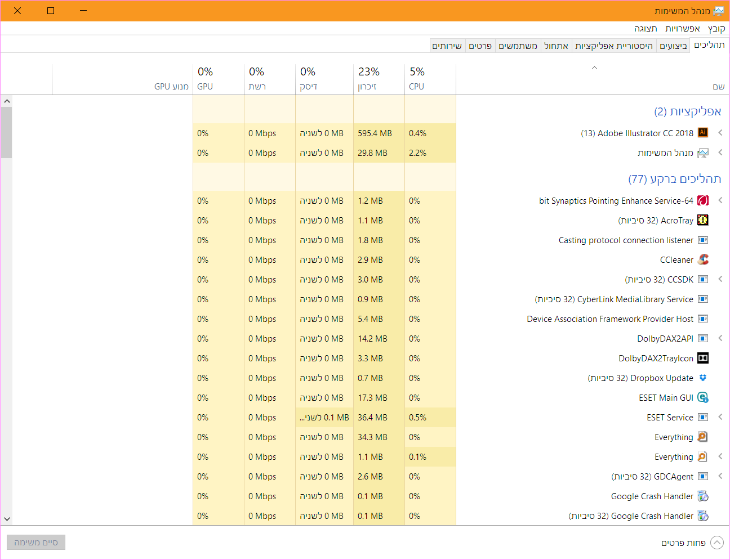Select the GDCAgent process icon

[x=703, y=476]
